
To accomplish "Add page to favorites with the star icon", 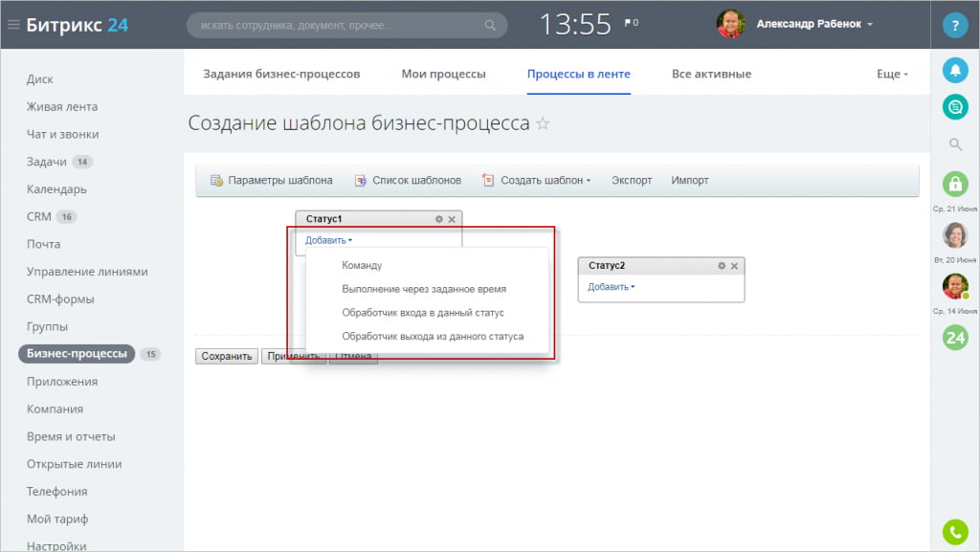I will tap(544, 123).
